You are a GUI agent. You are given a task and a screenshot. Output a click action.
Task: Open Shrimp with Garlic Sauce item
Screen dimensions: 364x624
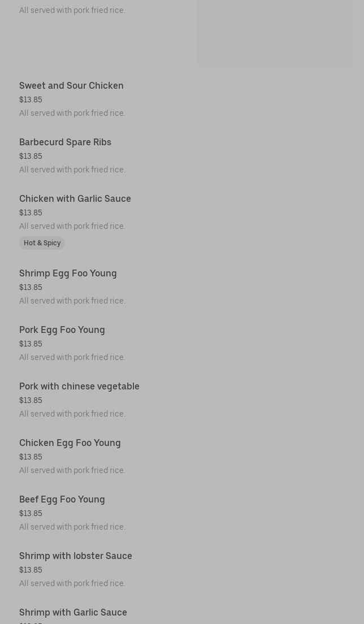73,613
